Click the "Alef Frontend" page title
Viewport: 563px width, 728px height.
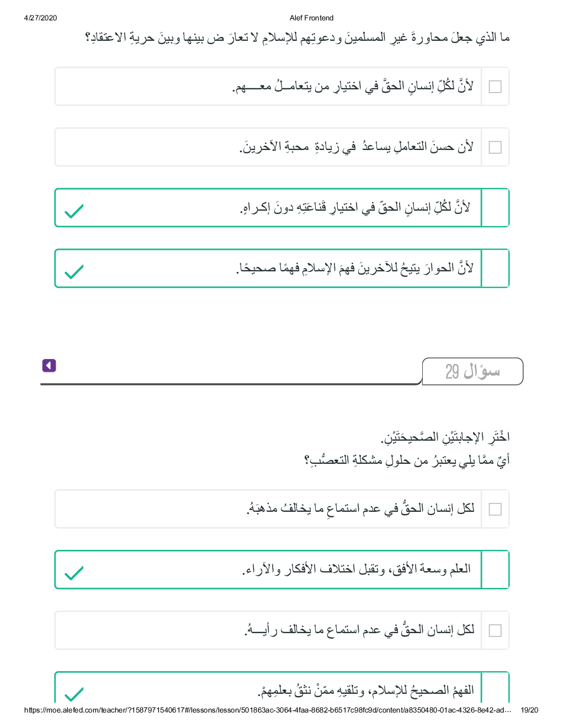click(x=311, y=18)
